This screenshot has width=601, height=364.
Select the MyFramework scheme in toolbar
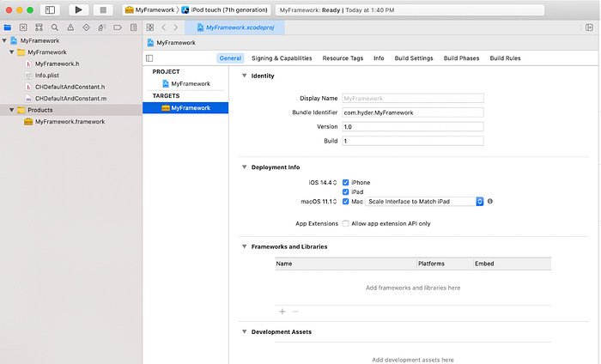point(150,10)
